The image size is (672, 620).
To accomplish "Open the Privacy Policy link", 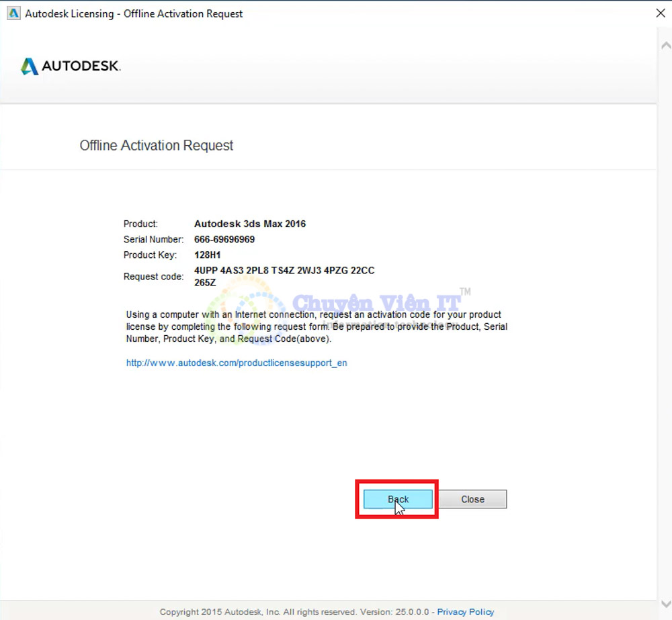I will pos(465,612).
